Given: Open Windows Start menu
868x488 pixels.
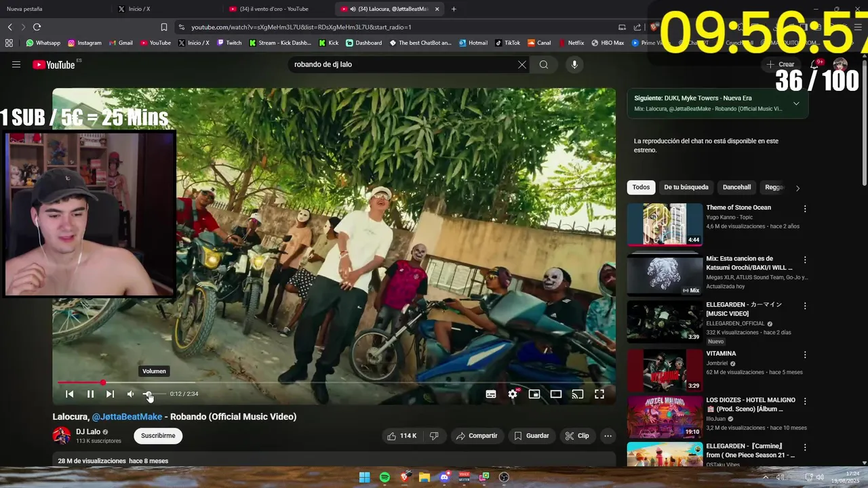Looking at the screenshot, I should (x=364, y=477).
